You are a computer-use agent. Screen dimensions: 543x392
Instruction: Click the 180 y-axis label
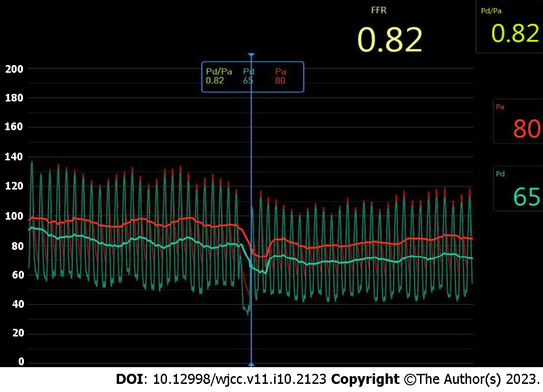(14, 98)
